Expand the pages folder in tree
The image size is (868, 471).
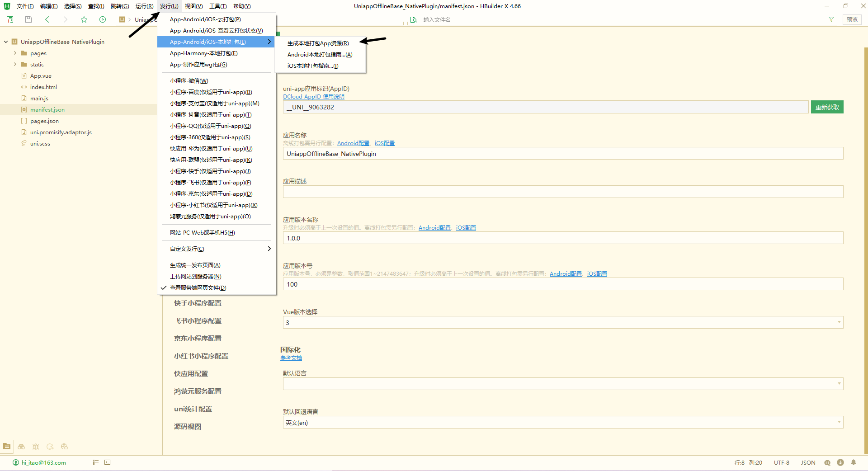15,53
